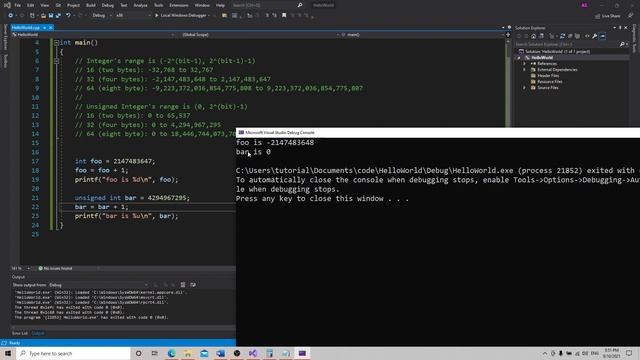
Task: Click the Save icon in the toolbar
Action: pos(51,16)
